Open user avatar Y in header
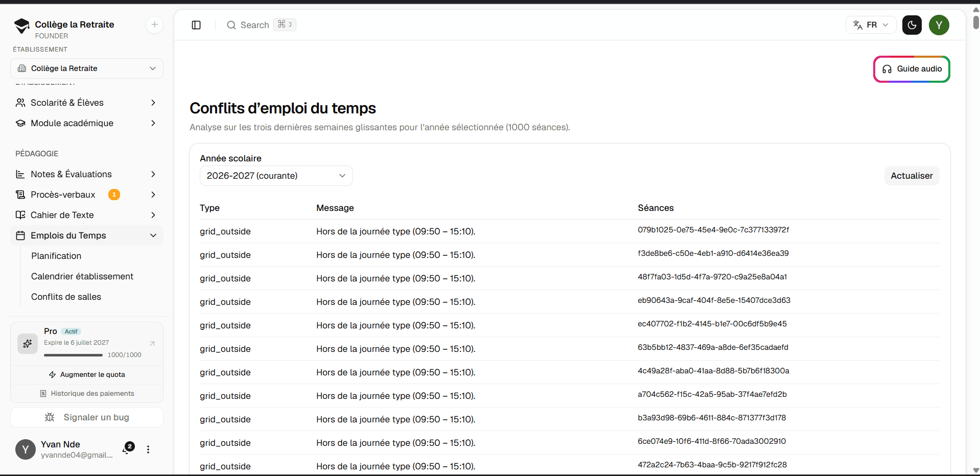This screenshot has width=980, height=476. (x=939, y=25)
